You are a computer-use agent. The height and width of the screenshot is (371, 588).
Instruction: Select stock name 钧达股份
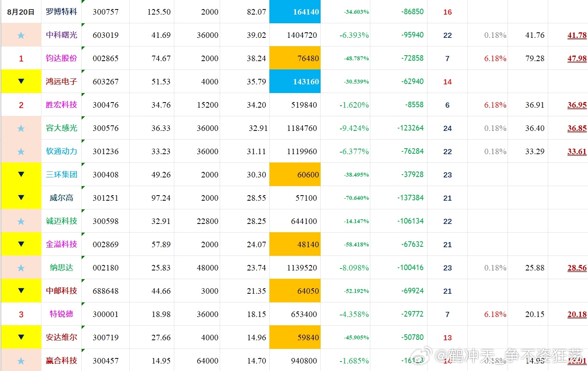pos(62,58)
